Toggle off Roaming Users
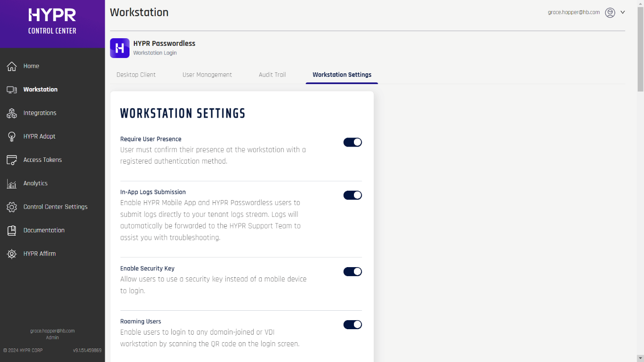644x362 pixels. [x=353, y=324]
